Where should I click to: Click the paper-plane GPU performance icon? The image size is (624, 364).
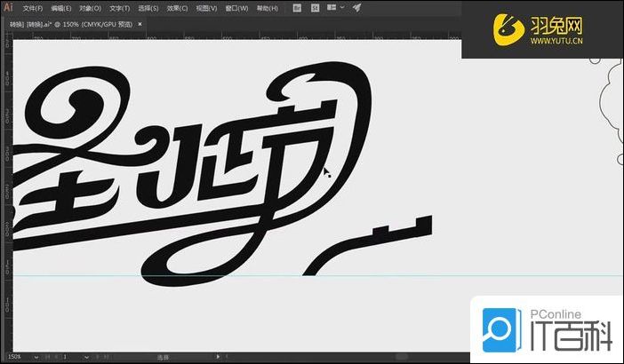coord(356,8)
